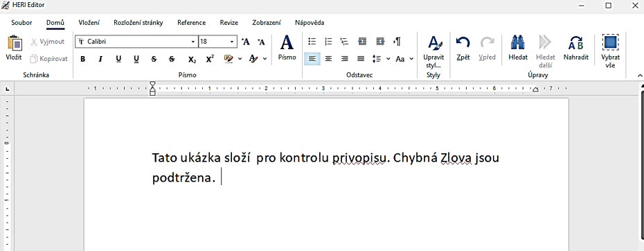Toggle italic formatting button
This screenshot has height=251, width=644.
100,59
